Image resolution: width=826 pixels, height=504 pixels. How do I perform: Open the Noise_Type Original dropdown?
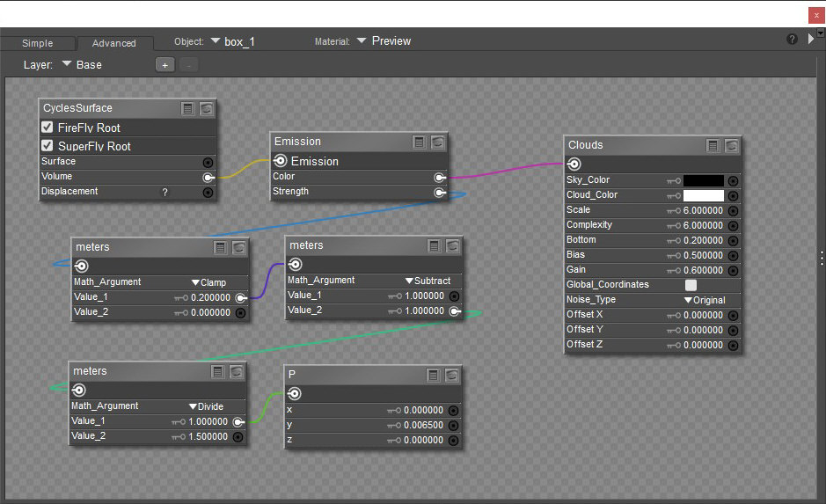tap(705, 300)
